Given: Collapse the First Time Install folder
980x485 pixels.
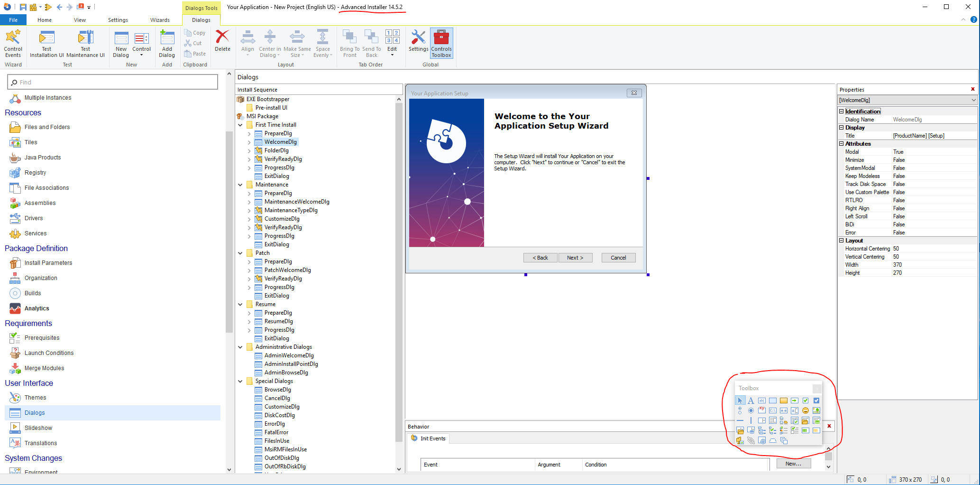Looking at the screenshot, I should click(x=240, y=125).
